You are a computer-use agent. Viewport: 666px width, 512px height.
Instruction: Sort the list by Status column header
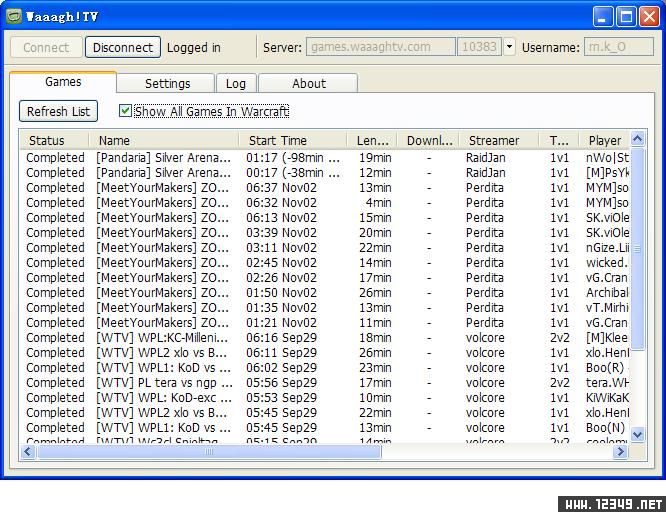pyautogui.click(x=54, y=141)
